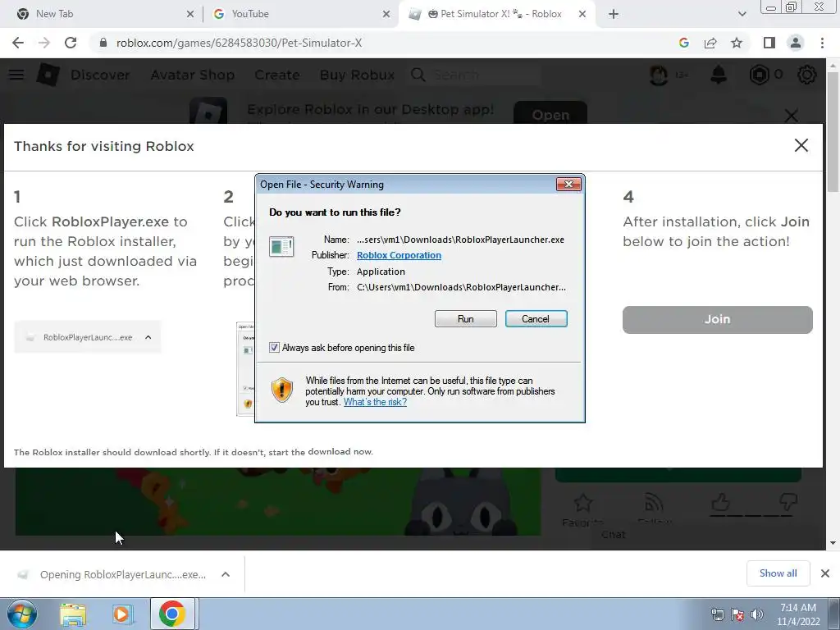
Task: Click the browser forward arrow
Action: coord(44,43)
